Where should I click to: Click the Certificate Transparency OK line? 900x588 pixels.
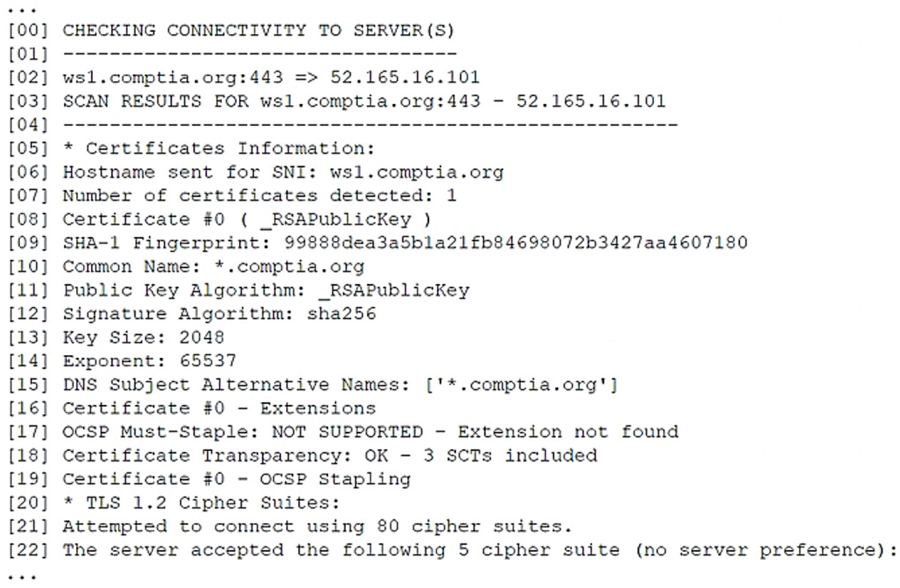tap(329, 456)
